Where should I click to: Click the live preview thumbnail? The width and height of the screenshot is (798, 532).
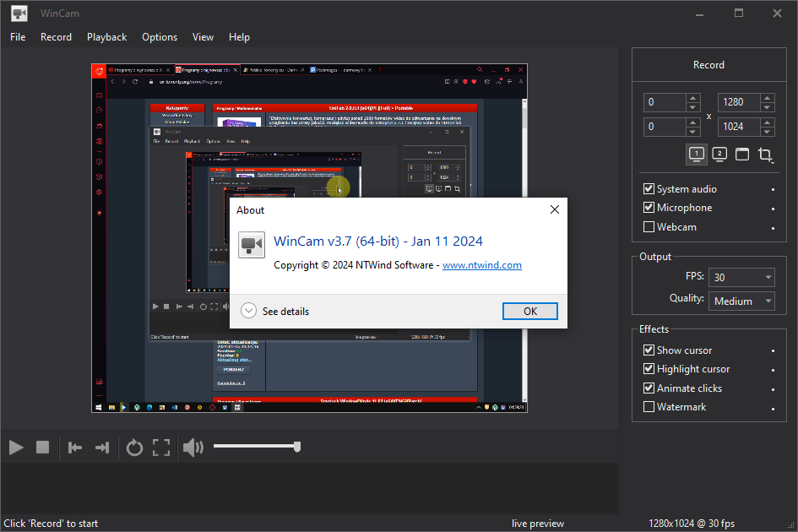coord(309,238)
